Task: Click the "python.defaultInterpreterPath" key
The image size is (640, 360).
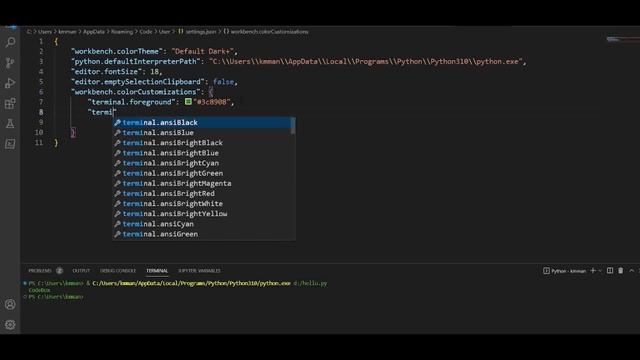Action: [x=136, y=61]
